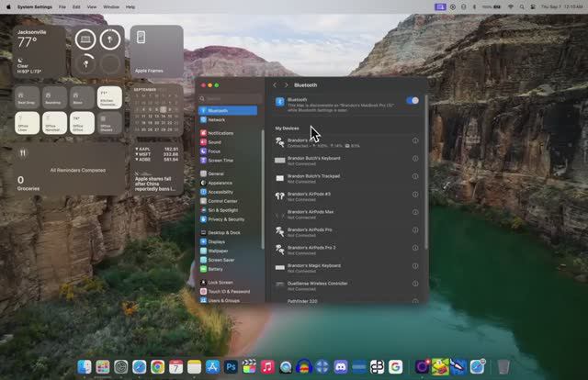Show info for Brandon Butch's Trackpad

(415, 176)
